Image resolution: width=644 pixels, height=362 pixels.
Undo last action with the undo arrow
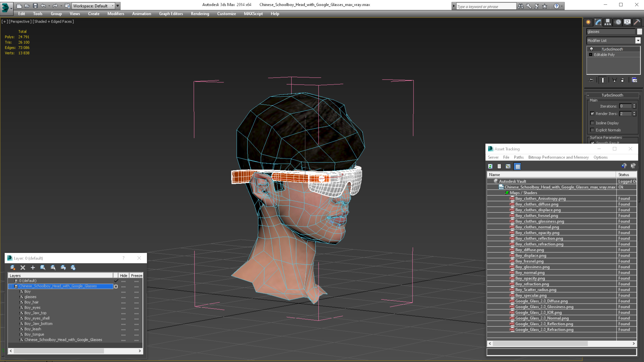coord(43,6)
